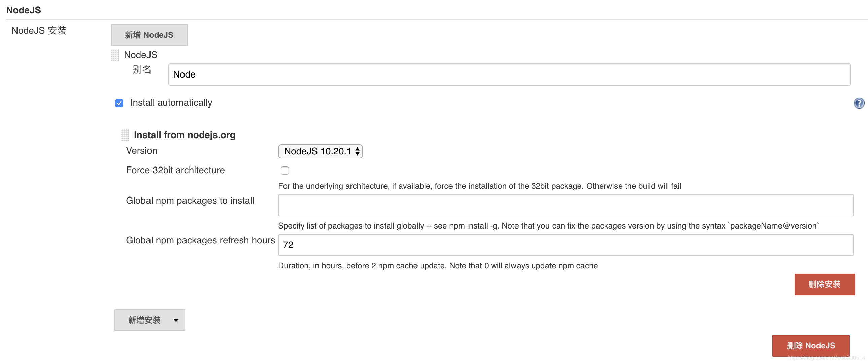Click the Version label
The image size is (868, 364).
pos(141,150)
